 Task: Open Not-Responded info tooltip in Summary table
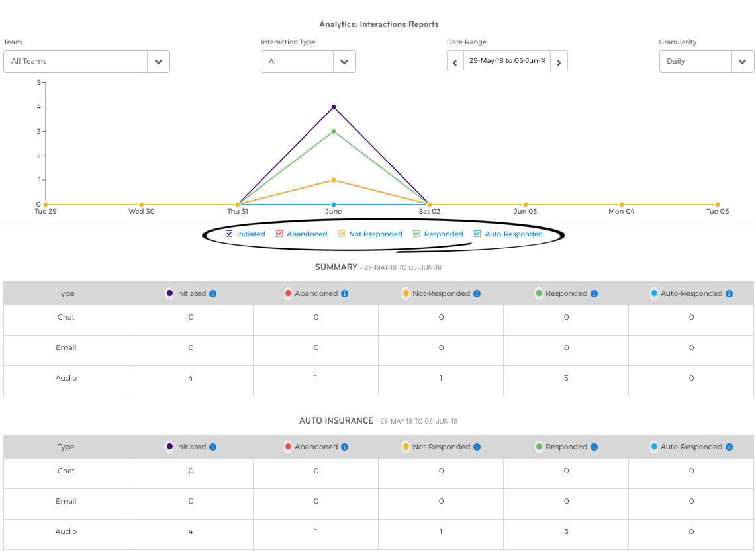pyautogui.click(x=477, y=294)
